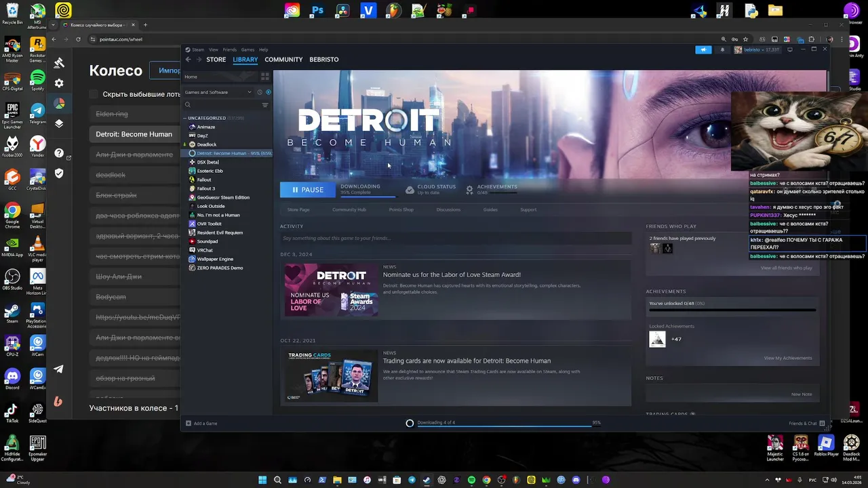Open Labor of Love award news thumbnail

coord(331,290)
